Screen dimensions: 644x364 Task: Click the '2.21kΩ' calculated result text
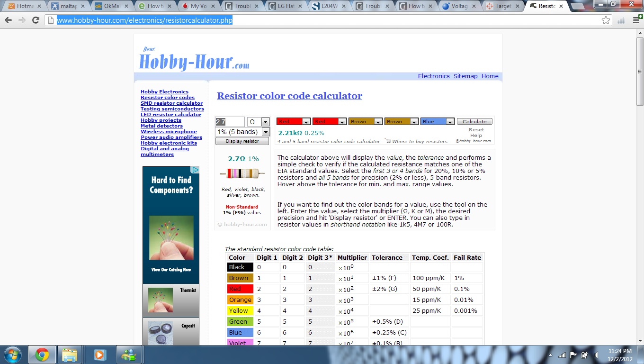(290, 133)
